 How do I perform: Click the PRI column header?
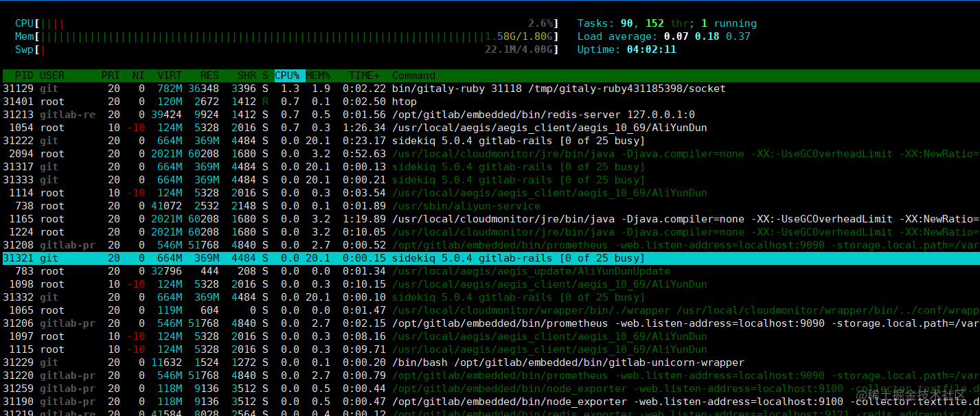[111, 76]
